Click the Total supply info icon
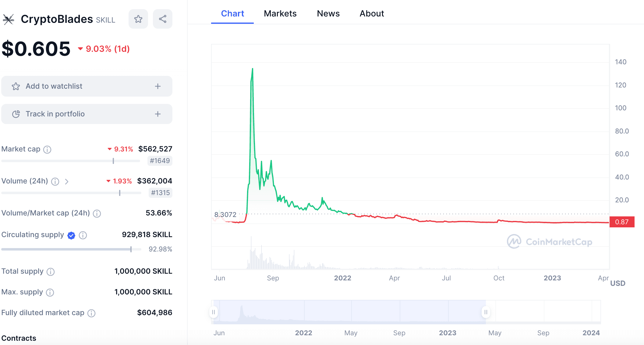This screenshot has width=644, height=345. coord(51,272)
